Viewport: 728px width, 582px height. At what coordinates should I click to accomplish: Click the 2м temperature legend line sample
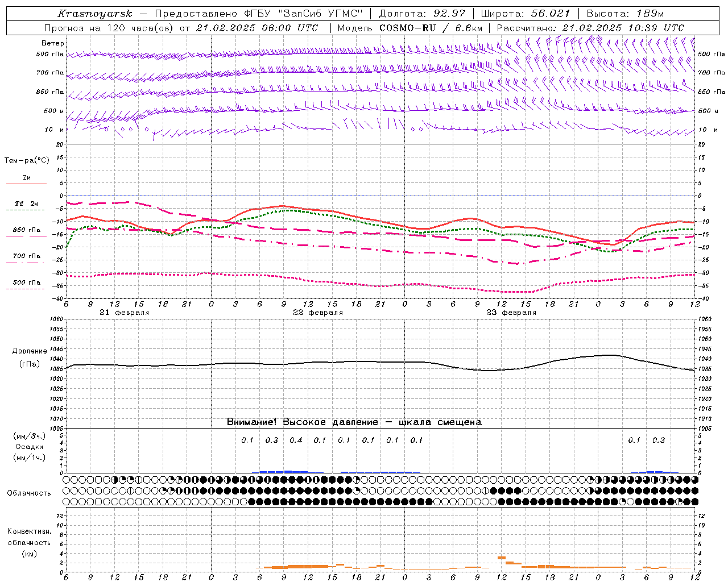click(x=27, y=184)
